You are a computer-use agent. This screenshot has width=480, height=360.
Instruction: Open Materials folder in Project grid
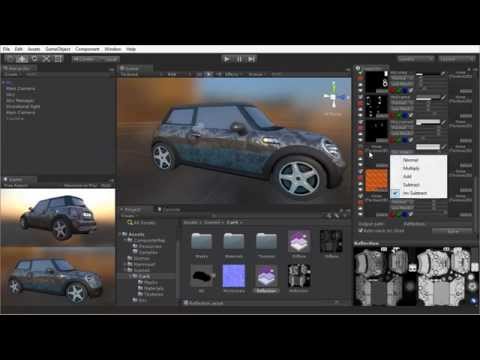[x=234, y=241]
